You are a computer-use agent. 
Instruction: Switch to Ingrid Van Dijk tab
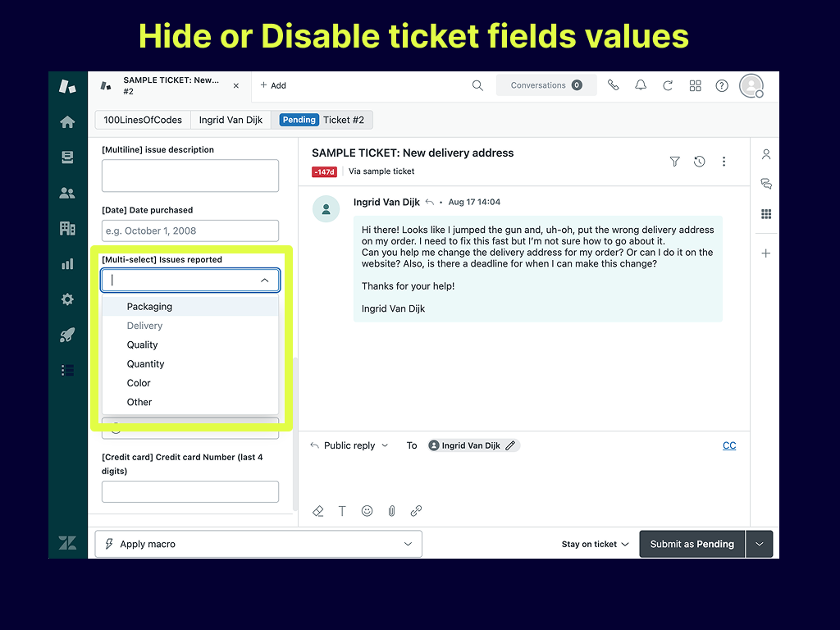pos(231,120)
